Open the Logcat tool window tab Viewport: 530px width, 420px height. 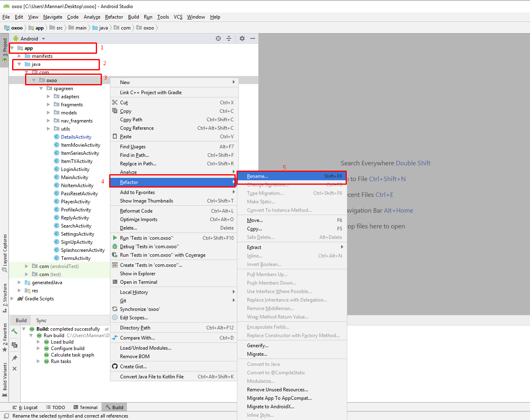[25, 407]
